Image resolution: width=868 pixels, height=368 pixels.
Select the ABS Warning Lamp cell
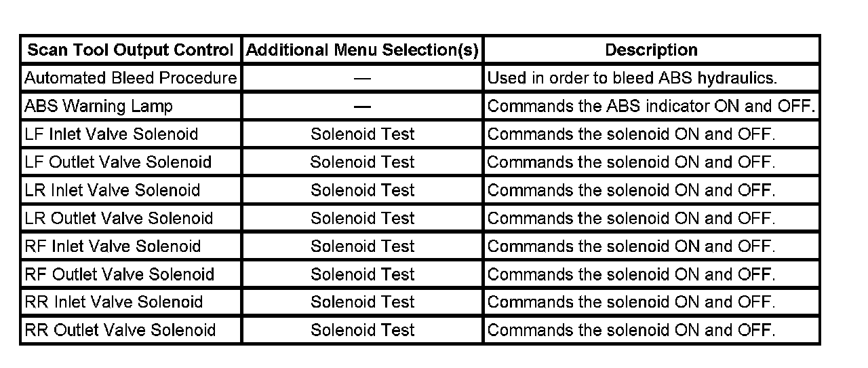(x=98, y=107)
